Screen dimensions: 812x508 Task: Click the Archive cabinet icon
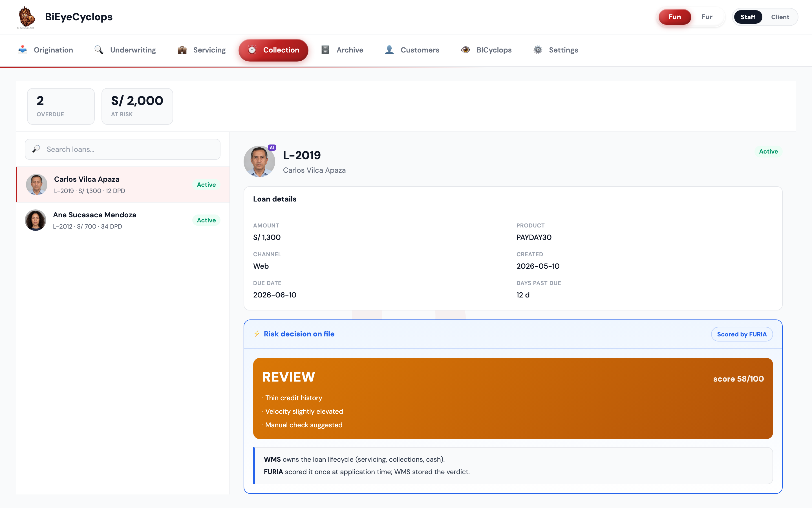point(325,50)
